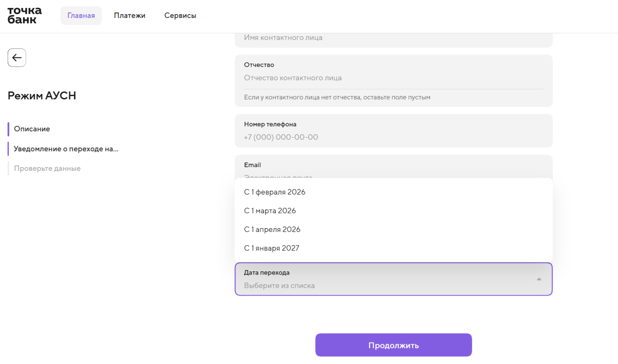Open the 'Уведомление о переходе на...' step
The height and width of the screenshot is (364, 618).
[x=66, y=149]
